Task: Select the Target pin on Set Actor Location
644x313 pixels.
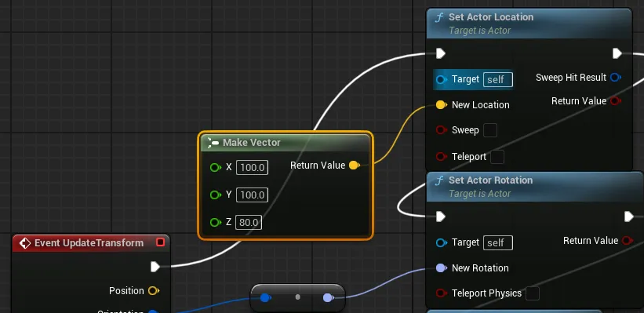Action: point(441,79)
